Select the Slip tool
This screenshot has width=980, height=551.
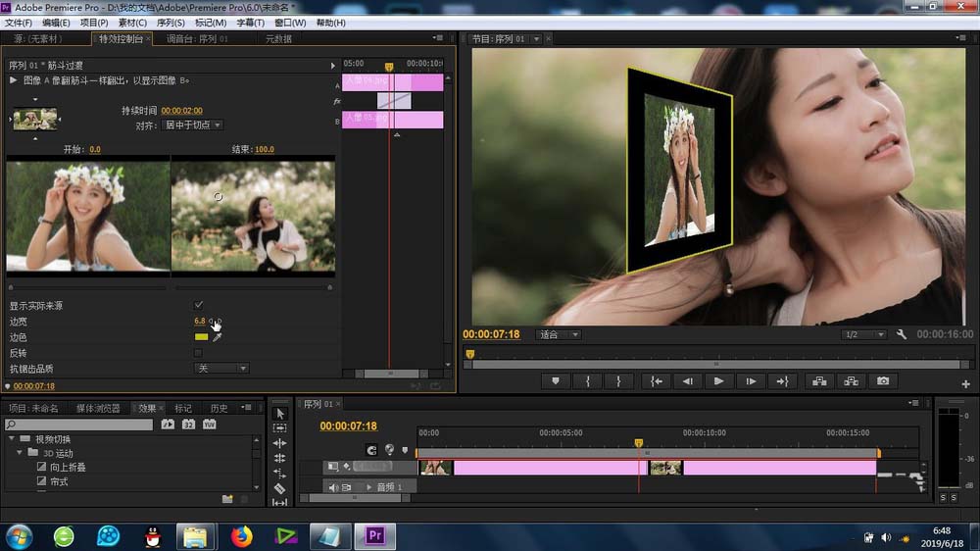point(280,502)
